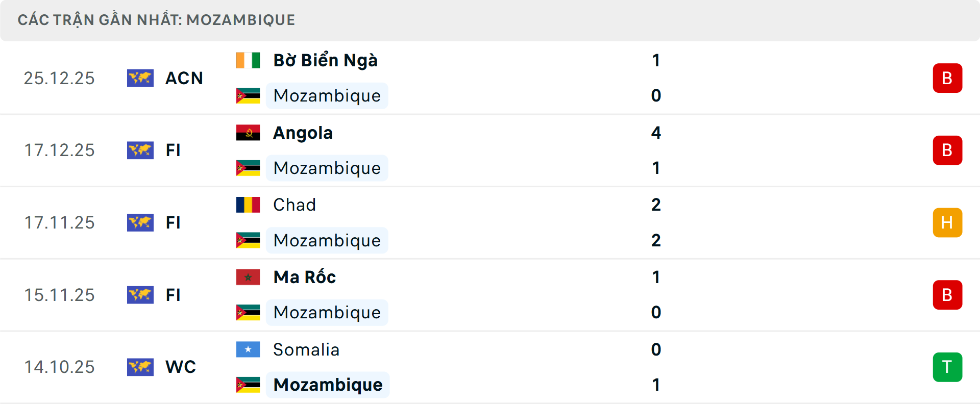Click the red B badge for the Ma Rốc match
Image resolution: width=980 pixels, height=404 pixels.
pyautogui.click(x=947, y=295)
